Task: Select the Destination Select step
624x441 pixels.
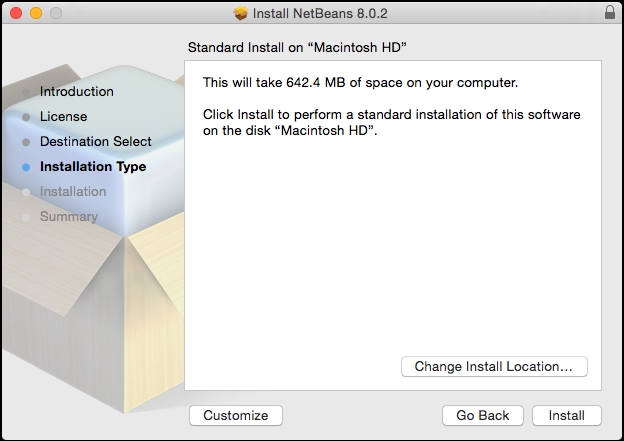Action: (x=96, y=142)
